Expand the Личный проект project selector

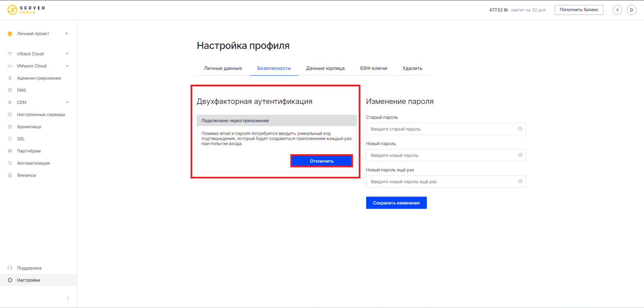(67, 34)
